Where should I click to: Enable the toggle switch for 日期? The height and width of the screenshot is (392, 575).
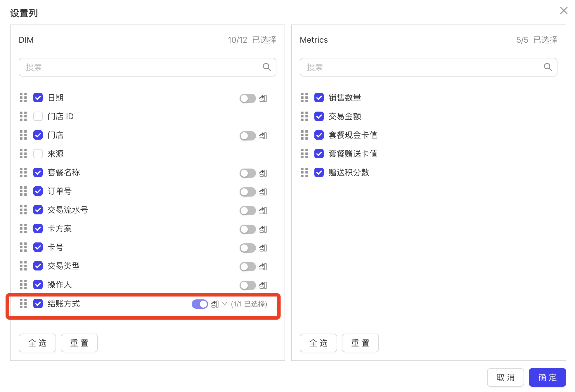247,98
